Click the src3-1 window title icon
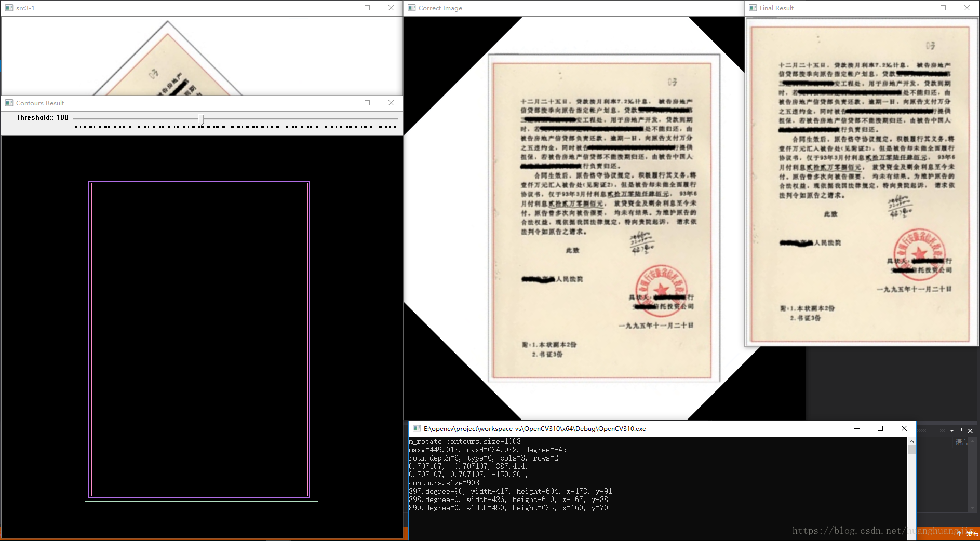Image resolution: width=980 pixels, height=541 pixels. tap(9, 8)
